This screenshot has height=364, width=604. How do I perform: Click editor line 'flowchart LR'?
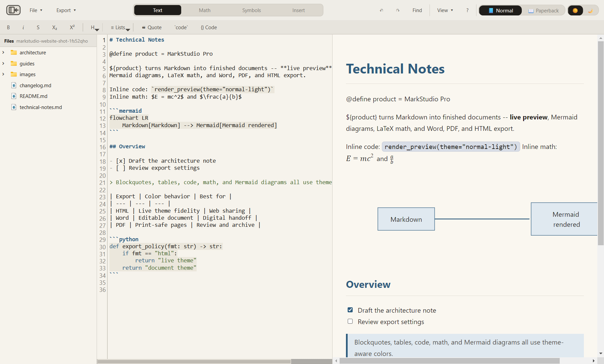pos(129,118)
